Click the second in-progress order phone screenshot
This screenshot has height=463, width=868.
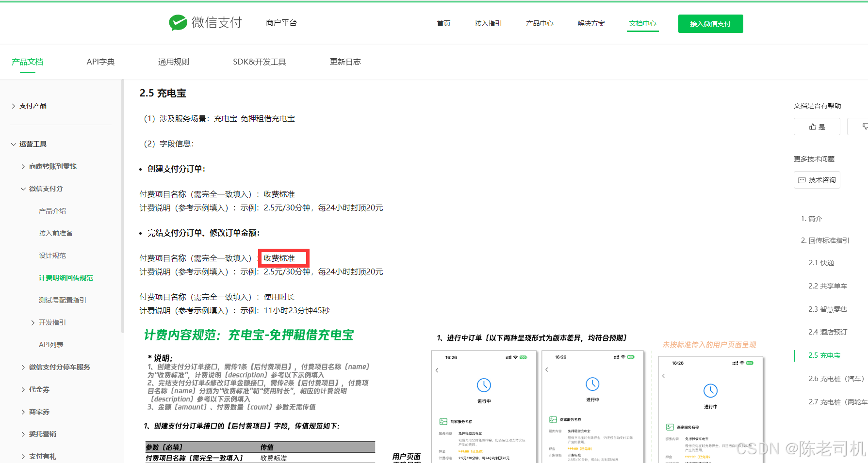[593, 407]
